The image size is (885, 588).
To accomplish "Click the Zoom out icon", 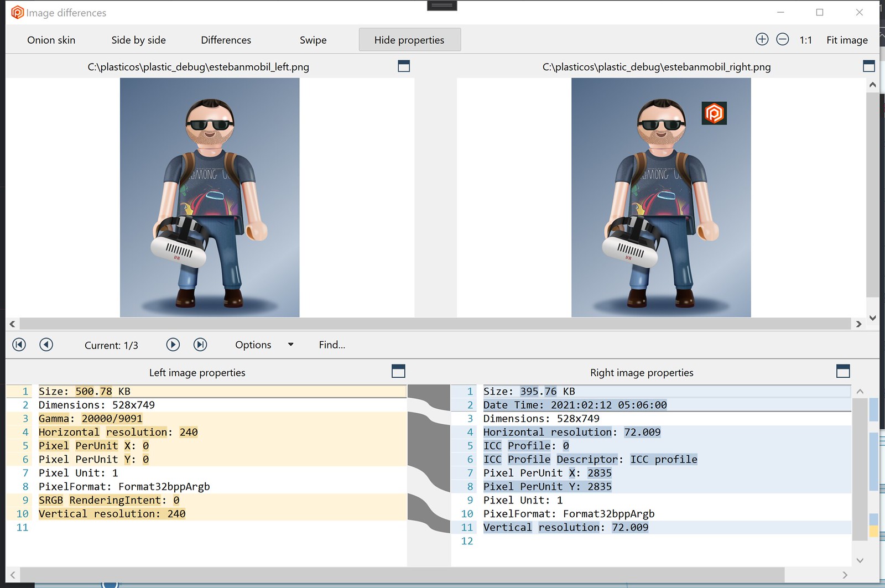I will tap(782, 39).
